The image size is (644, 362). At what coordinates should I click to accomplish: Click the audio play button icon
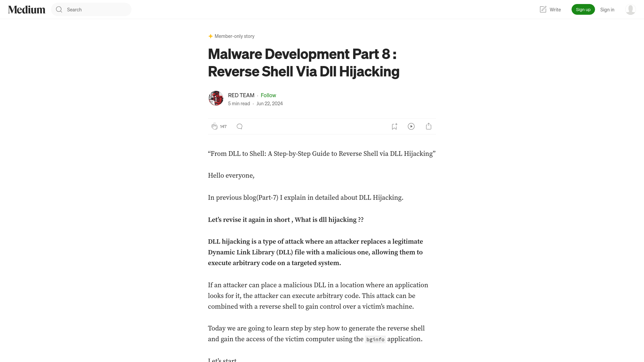pos(411,126)
